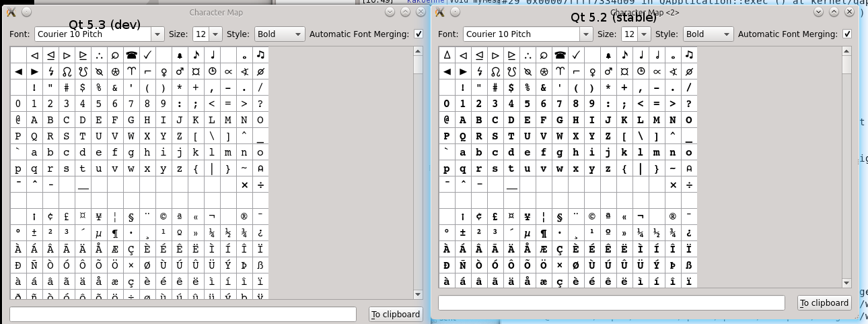This screenshot has height=324, width=868.
Task: Click To clipboard button in the Qt 5.3 window
Action: coord(396,314)
